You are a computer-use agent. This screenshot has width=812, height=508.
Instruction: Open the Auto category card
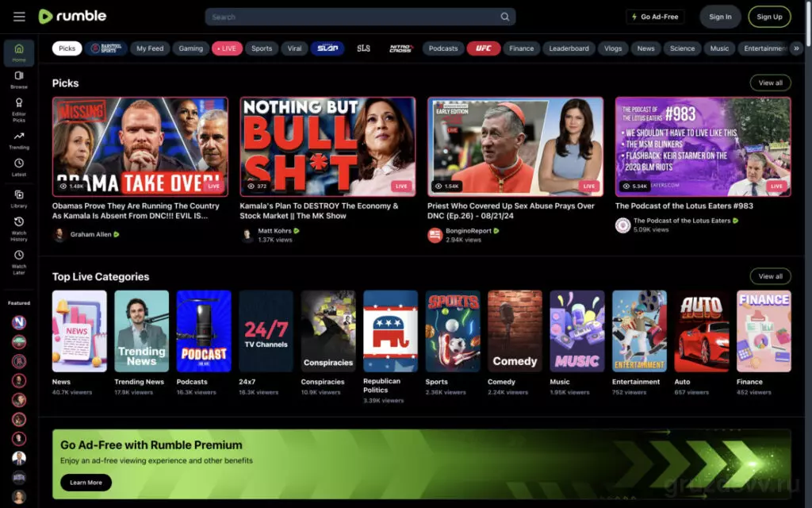click(x=702, y=331)
